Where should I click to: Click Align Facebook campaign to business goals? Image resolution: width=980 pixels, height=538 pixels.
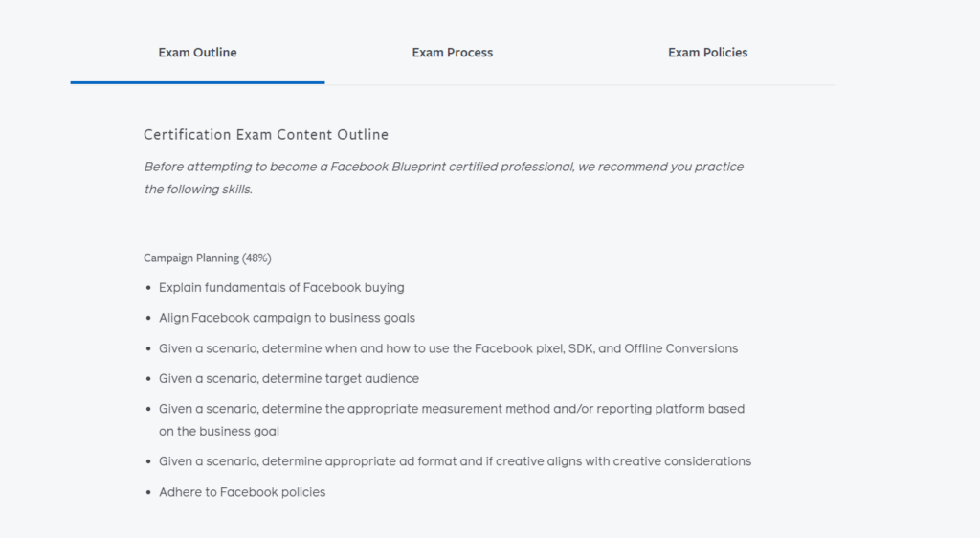(x=287, y=318)
